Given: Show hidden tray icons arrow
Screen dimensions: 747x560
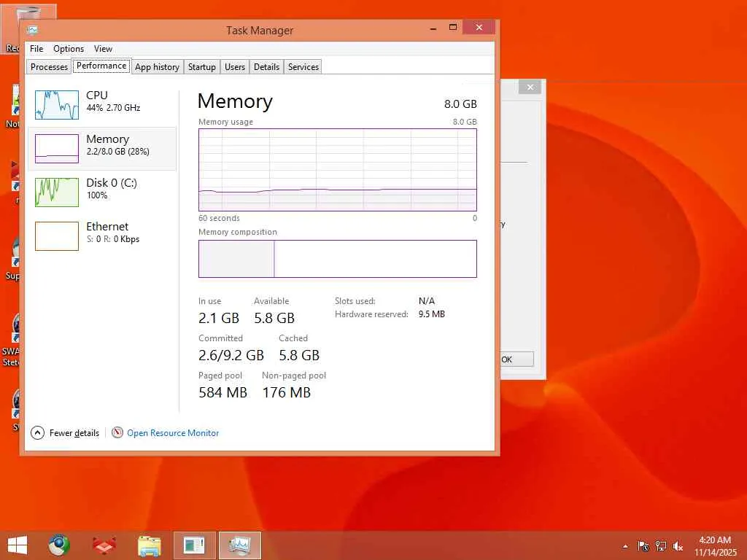Looking at the screenshot, I should tap(625, 546).
